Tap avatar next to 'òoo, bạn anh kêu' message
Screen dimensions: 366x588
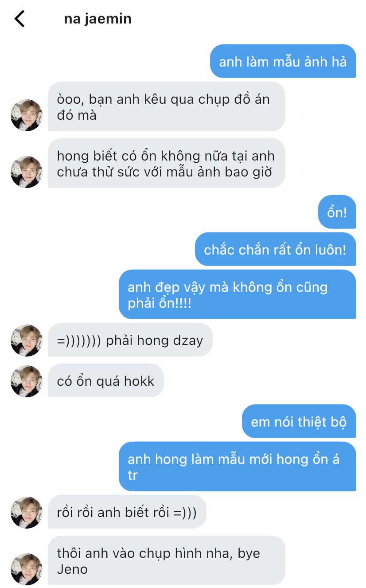27,115
